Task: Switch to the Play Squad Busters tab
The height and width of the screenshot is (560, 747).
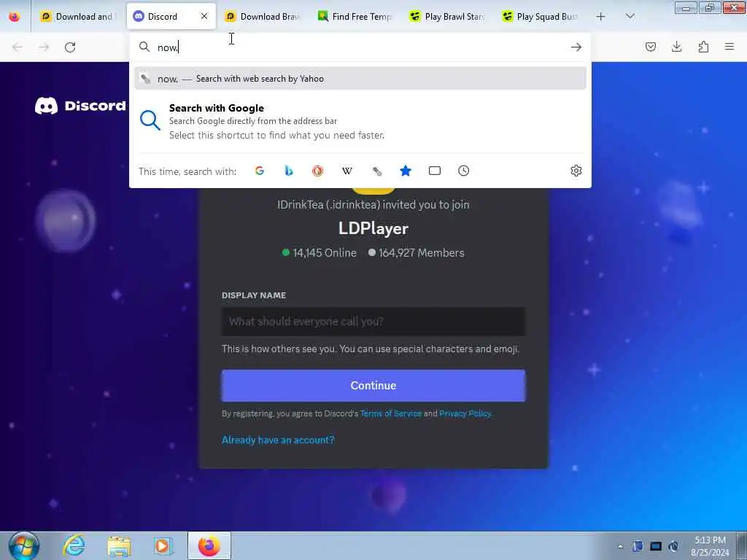Action: 540,17
